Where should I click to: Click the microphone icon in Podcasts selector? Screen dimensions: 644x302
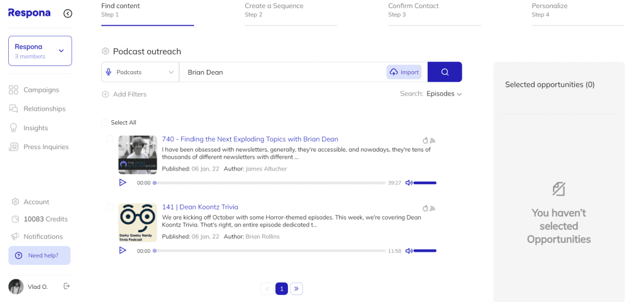108,72
